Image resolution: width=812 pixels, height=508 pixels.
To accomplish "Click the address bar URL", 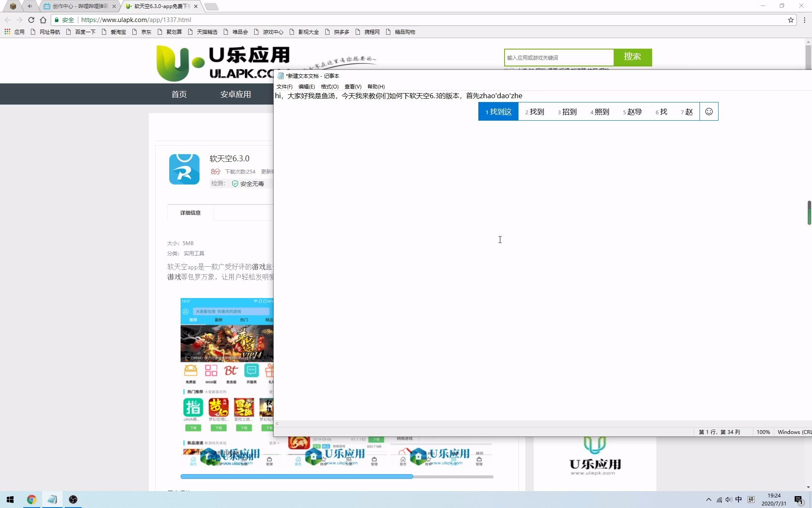I will [136, 20].
